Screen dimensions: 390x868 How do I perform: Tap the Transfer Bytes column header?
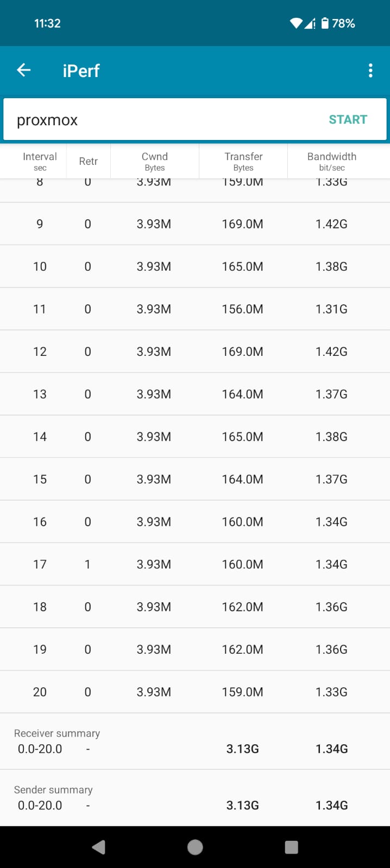(243, 161)
